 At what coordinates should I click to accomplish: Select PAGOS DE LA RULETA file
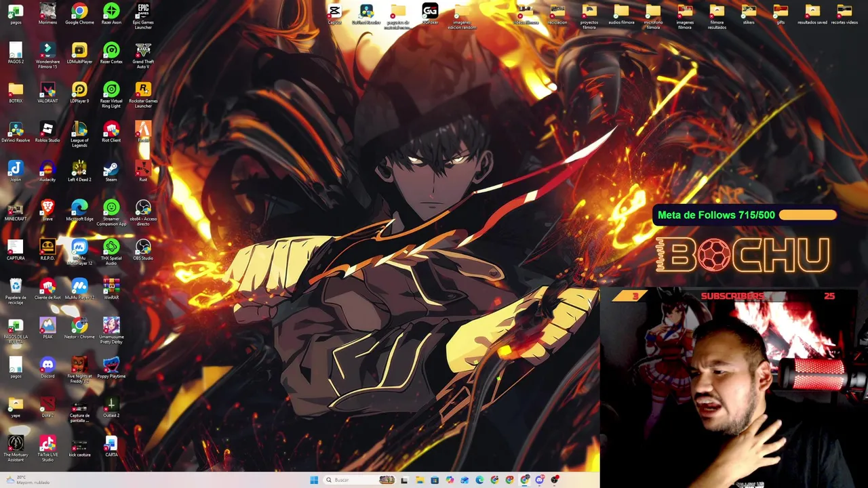(x=16, y=331)
